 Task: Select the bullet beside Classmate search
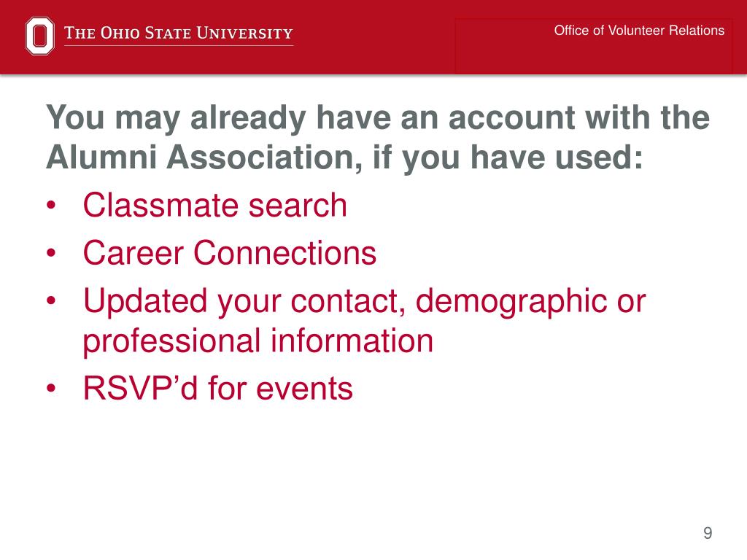52,206
